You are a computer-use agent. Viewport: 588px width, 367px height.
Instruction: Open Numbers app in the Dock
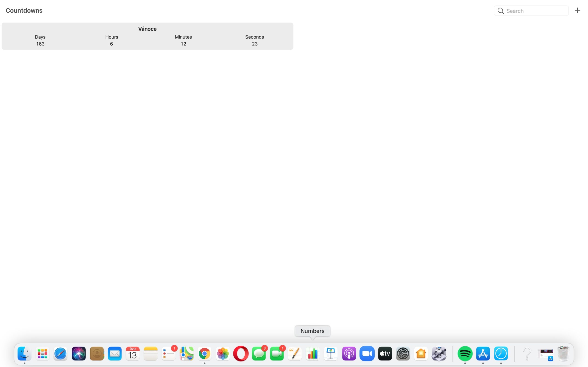click(x=313, y=354)
